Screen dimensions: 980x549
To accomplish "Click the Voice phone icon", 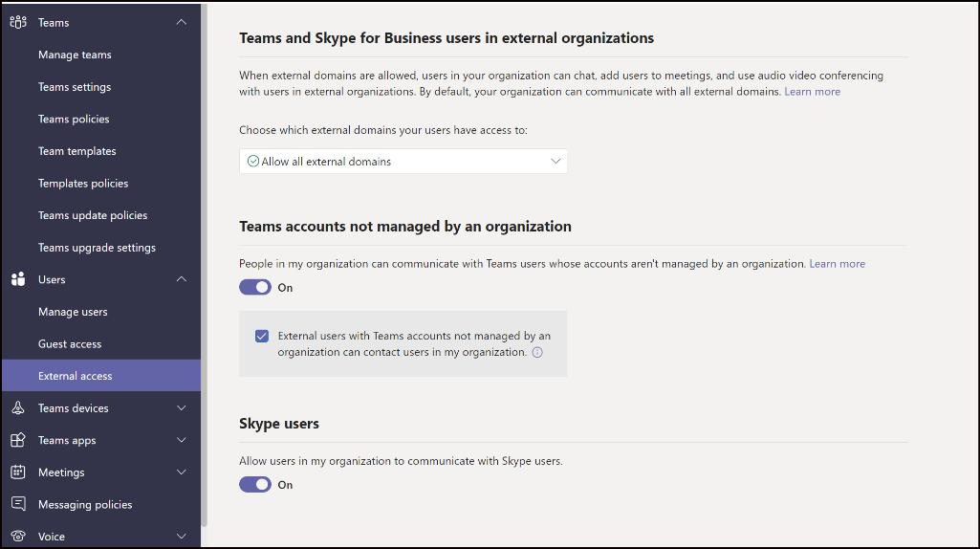I will coord(17,537).
